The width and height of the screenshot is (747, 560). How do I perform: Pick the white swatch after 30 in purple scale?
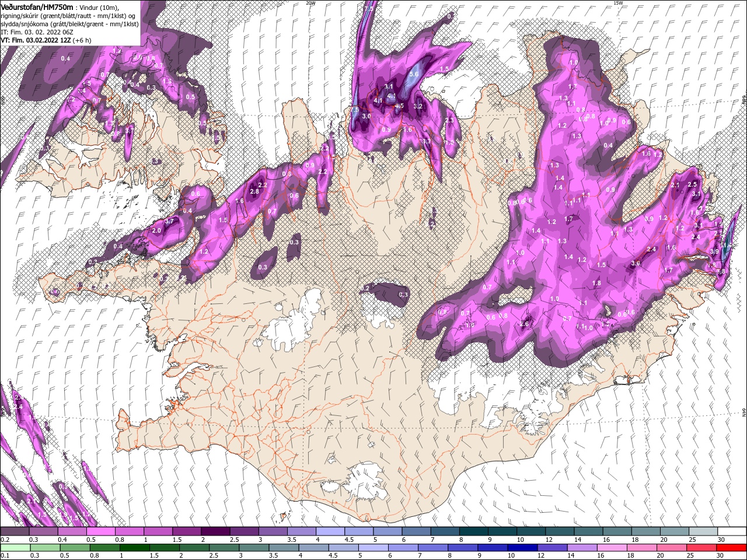(732, 531)
